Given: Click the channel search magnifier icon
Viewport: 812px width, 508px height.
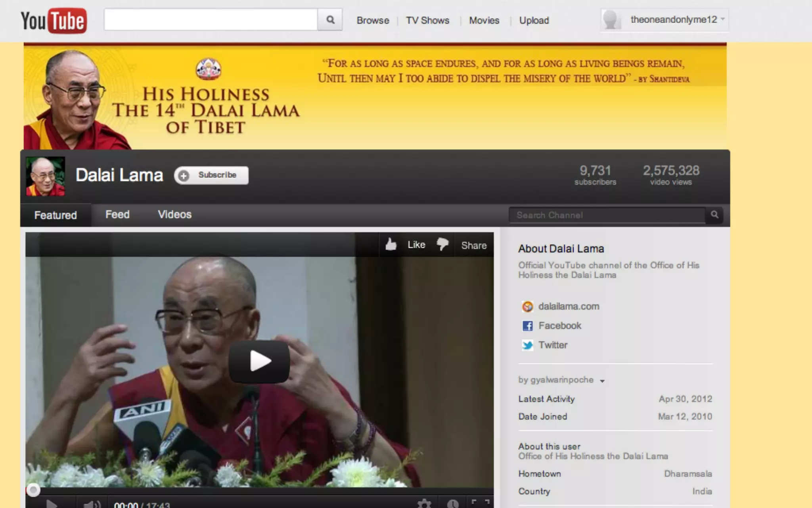Looking at the screenshot, I should coord(714,215).
